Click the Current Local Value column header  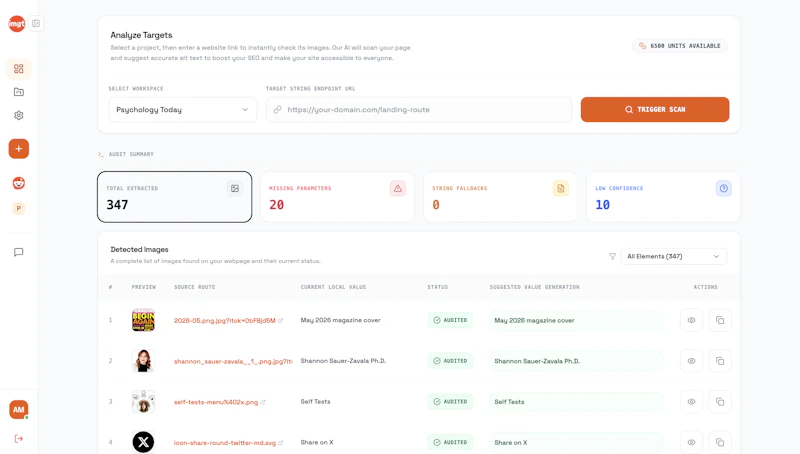tap(333, 287)
